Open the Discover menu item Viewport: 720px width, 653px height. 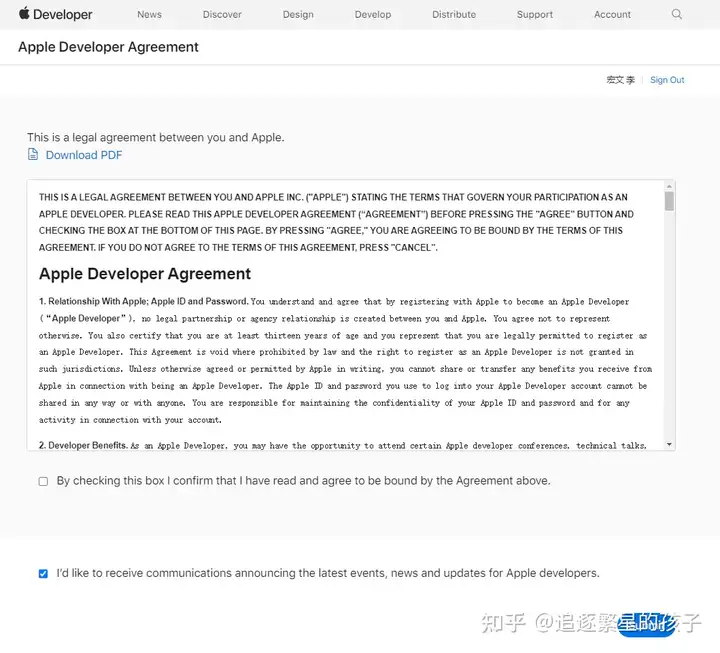[222, 14]
